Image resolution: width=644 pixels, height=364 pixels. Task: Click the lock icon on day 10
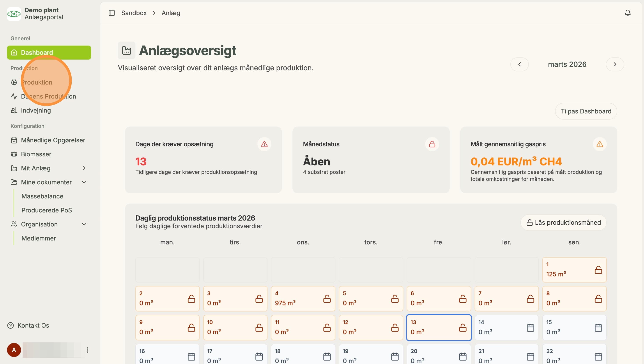click(259, 328)
